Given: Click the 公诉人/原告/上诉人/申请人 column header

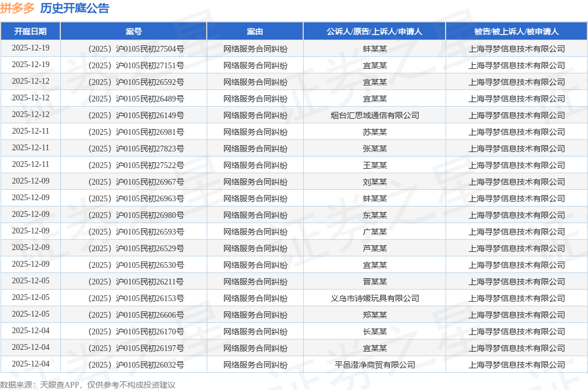Looking at the screenshot, I should tap(374, 32).
